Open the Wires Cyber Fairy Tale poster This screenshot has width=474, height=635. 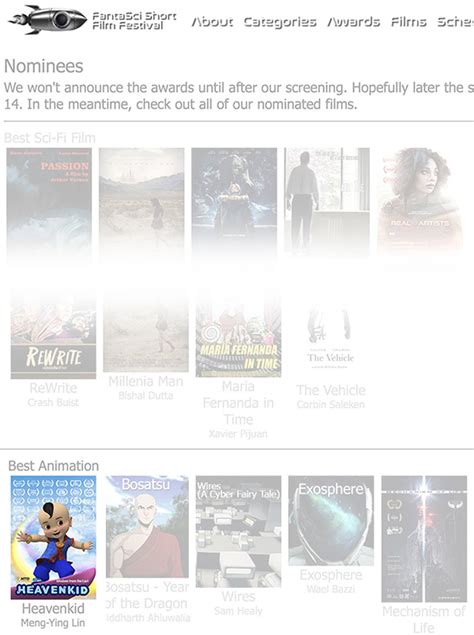pos(238,531)
